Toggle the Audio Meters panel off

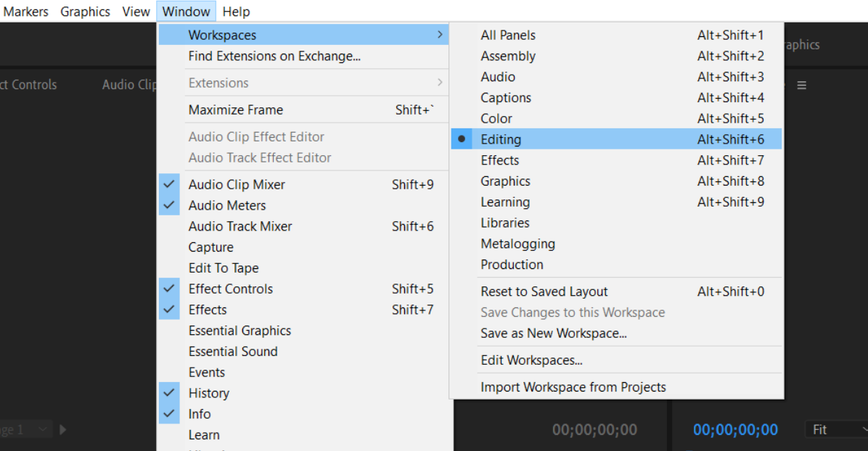click(227, 206)
